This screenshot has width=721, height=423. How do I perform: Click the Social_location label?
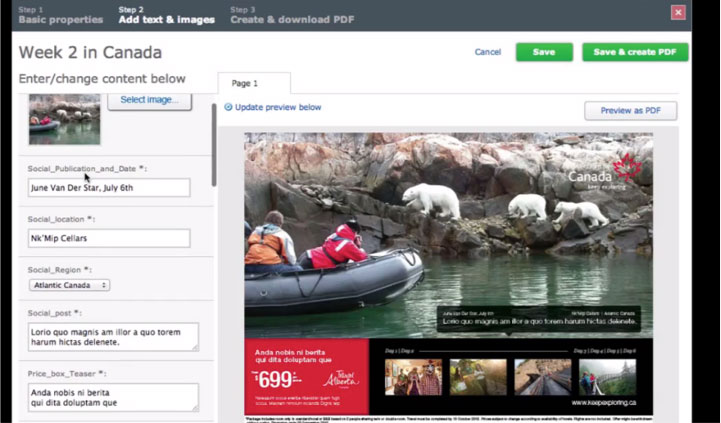click(x=61, y=219)
